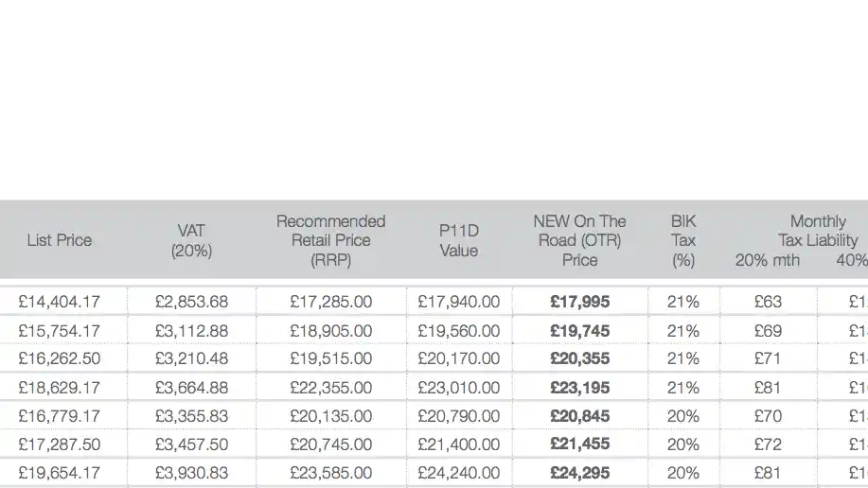Select the VAT (20%) column header
The image size is (868, 488).
tap(191, 240)
